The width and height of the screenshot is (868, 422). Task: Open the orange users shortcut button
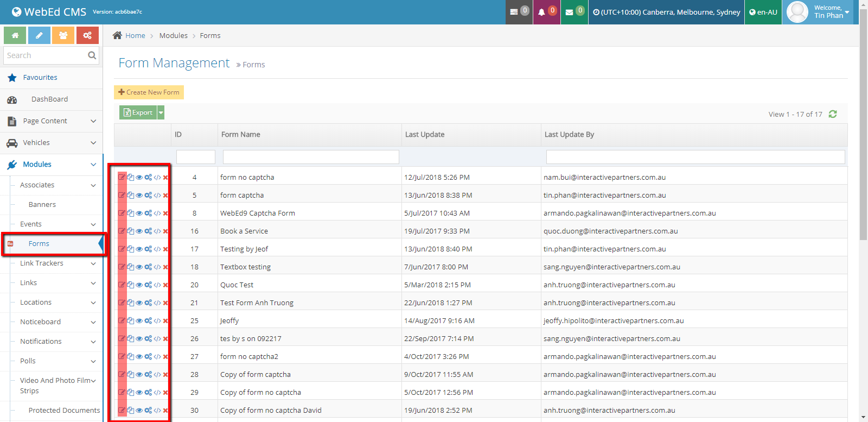pos(63,35)
